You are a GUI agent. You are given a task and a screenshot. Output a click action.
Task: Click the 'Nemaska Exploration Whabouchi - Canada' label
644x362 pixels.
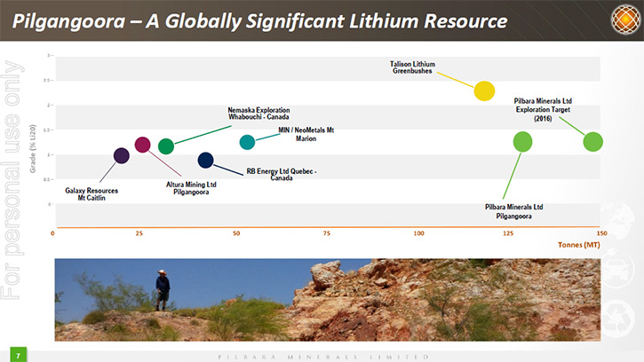[258, 114]
